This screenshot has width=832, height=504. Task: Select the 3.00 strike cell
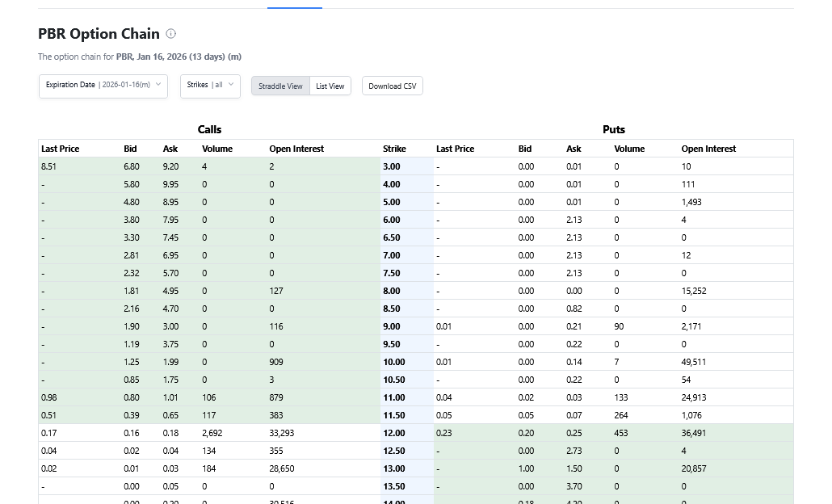coord(391,166)
